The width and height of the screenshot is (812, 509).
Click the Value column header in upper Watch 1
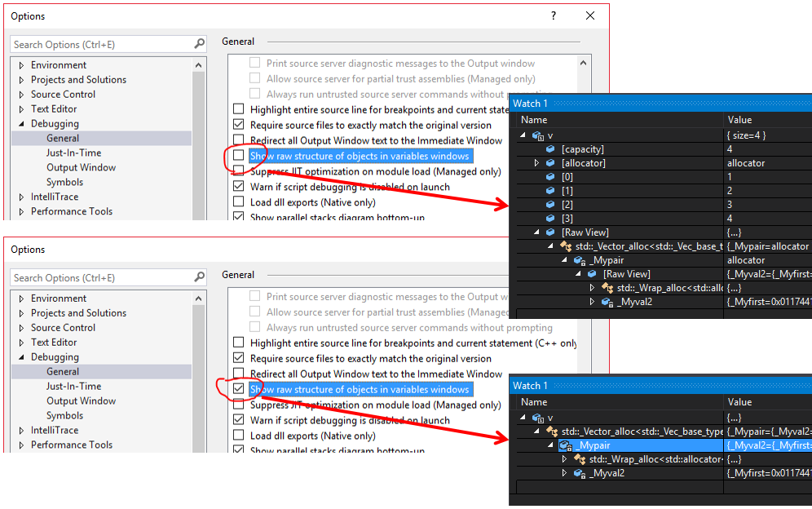pos(740,120)
